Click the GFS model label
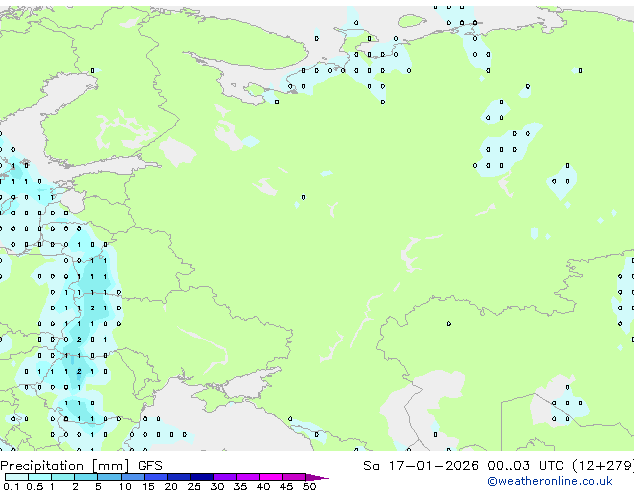 pos(150,466)
